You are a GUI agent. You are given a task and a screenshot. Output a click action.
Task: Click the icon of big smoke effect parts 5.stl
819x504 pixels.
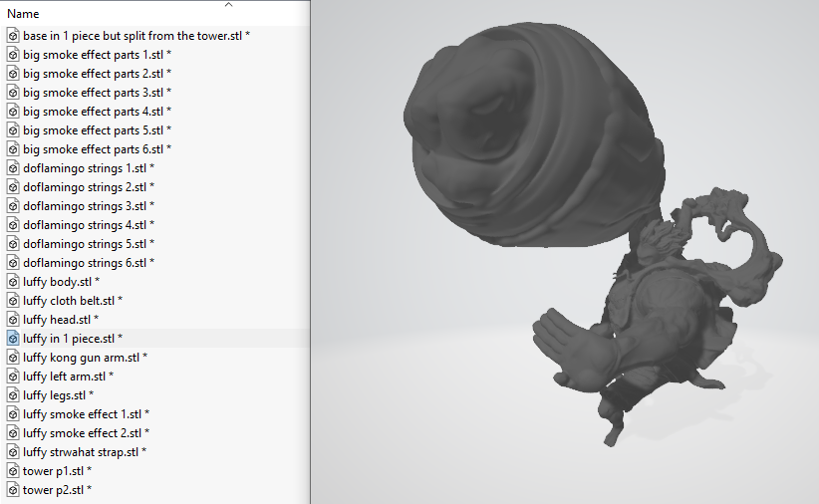13,130
